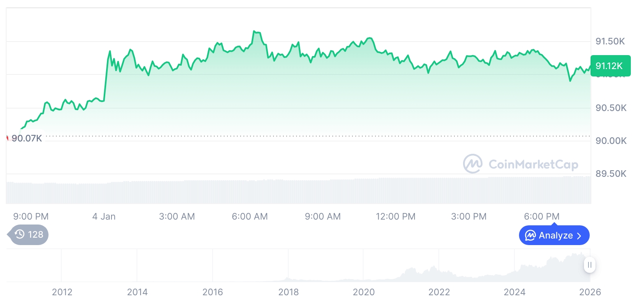Pick year 2012 in the overview timeline
Screen dimensions: 644x301
62,292
